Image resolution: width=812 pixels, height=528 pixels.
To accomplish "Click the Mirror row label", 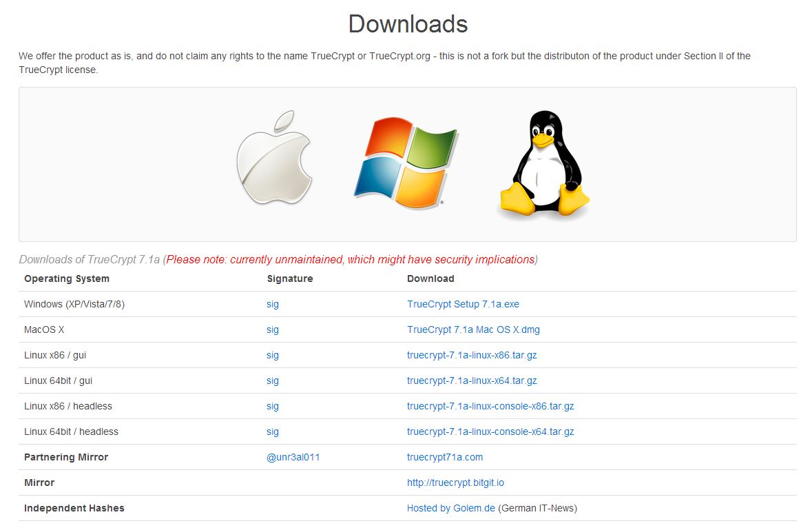I will coord(39,483).
